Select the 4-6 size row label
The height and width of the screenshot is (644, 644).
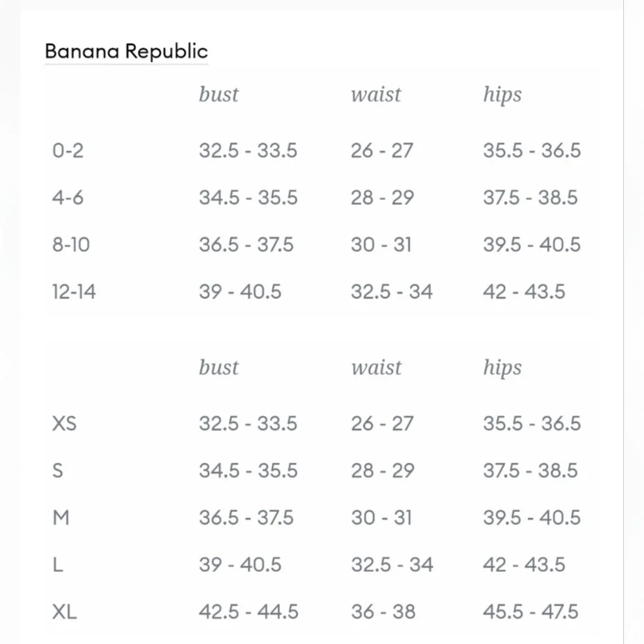(x=68, y=198)
